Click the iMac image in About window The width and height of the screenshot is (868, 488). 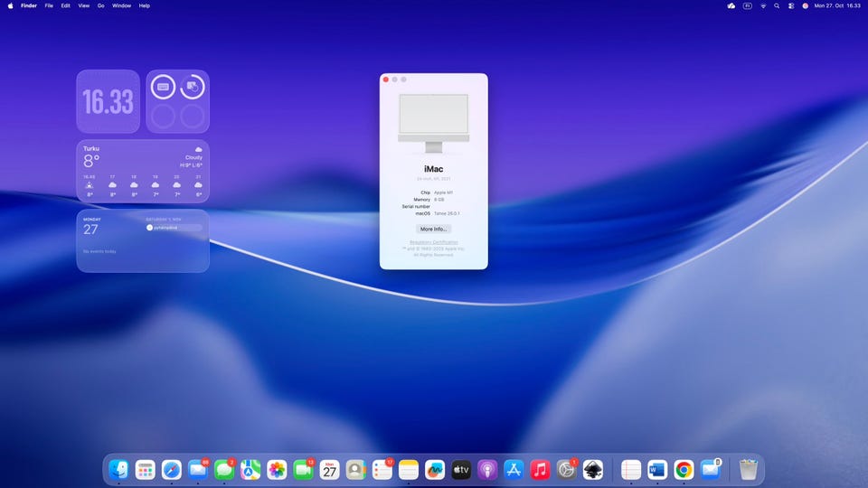[433, 123]
